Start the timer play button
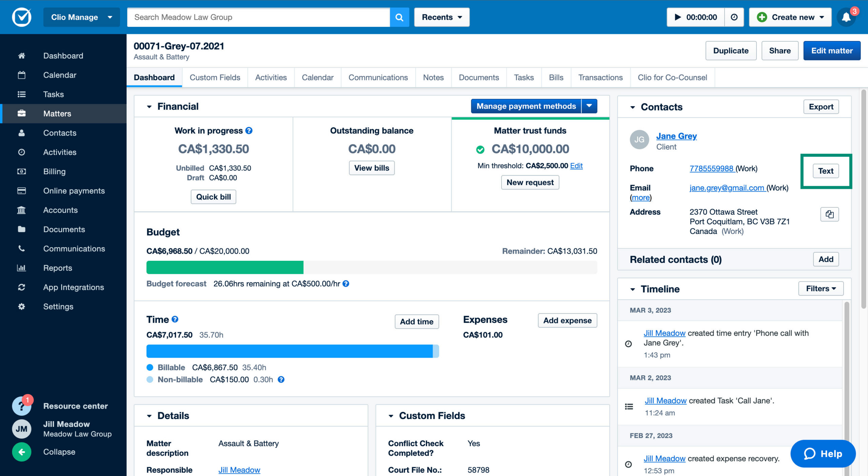Image resolution: width=868 pixels, height=476 pixels. (677, 17)
